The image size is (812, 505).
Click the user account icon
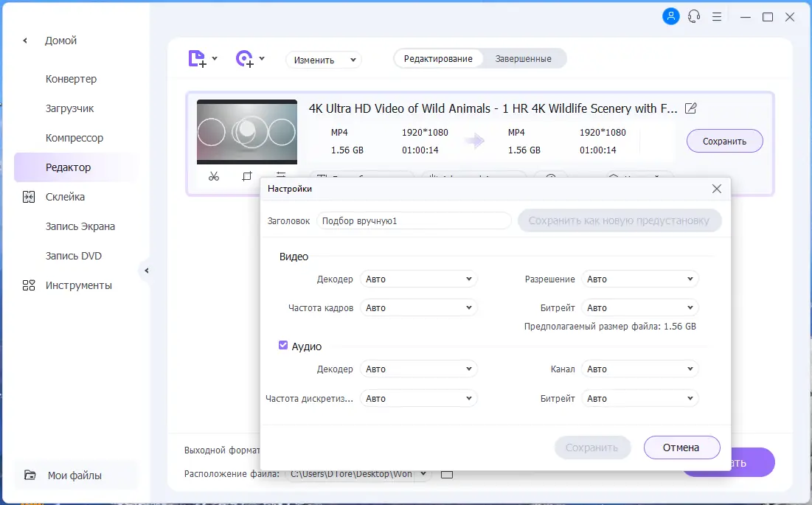coord(670,16)
